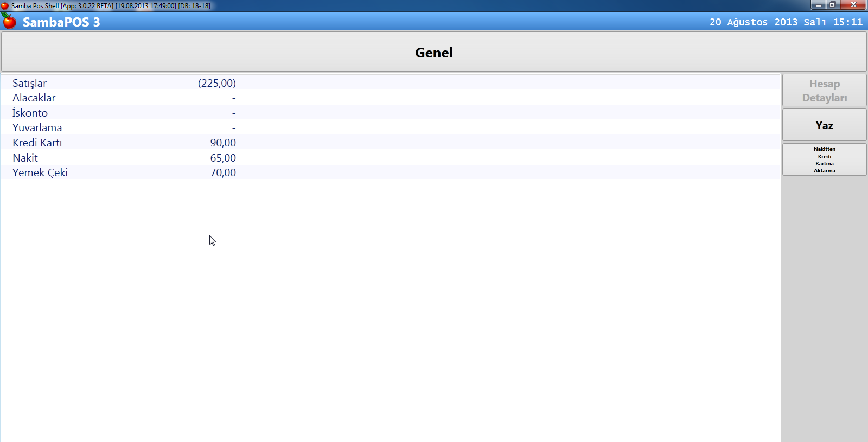The width and height of the screenshot is (868, 442).
Task: Restore down the Samba Pos window
Action: pos(833,5)
